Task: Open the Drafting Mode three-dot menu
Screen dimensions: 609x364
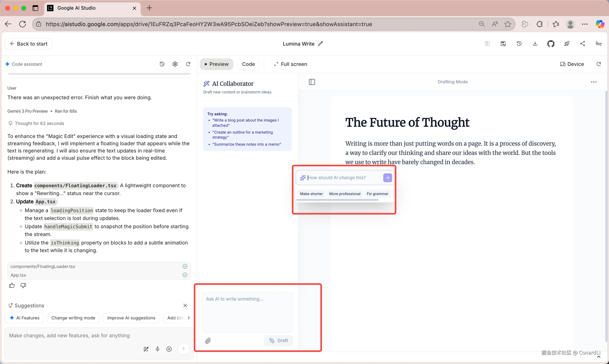Action: tap(593, 82)
